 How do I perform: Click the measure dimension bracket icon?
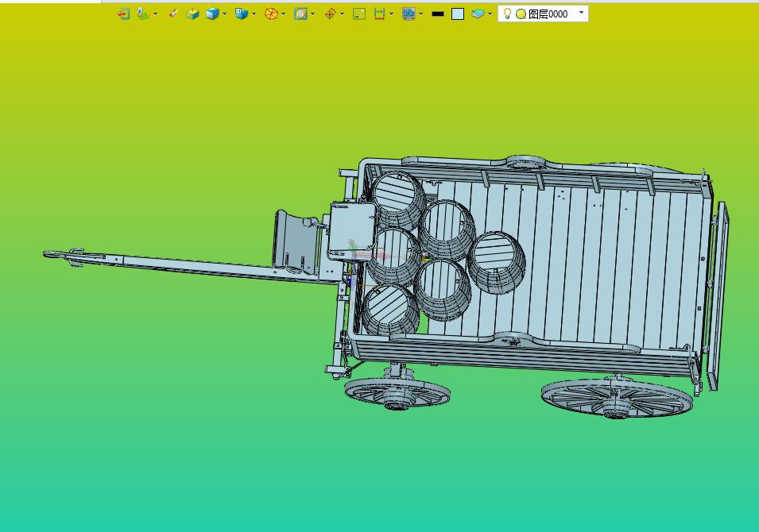click(380, 14)
